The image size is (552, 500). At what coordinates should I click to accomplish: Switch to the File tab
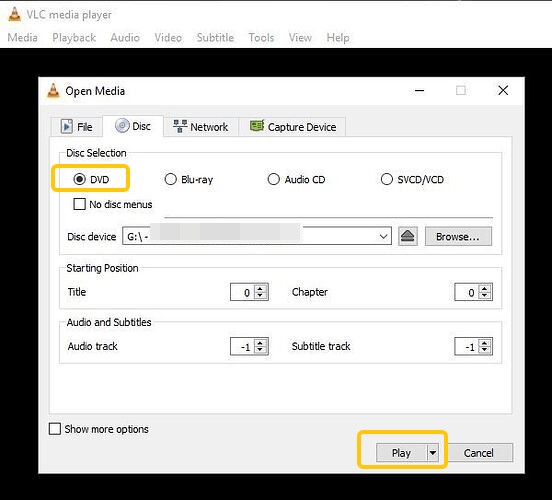point(77,127)
